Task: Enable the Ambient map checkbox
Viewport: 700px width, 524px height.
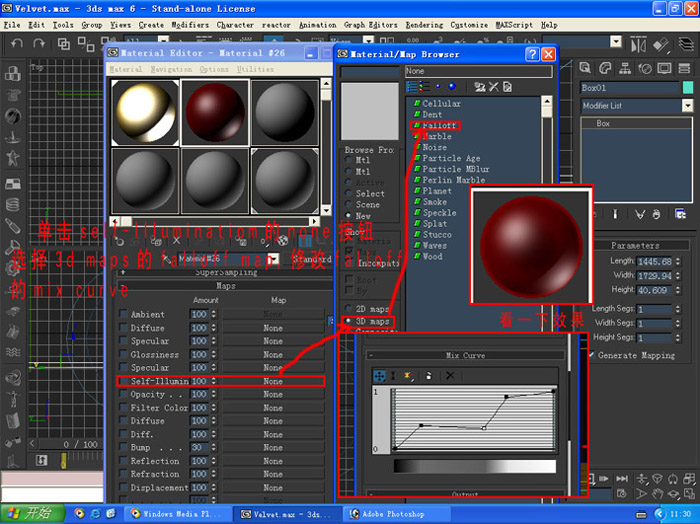Action: pos(123,313)
